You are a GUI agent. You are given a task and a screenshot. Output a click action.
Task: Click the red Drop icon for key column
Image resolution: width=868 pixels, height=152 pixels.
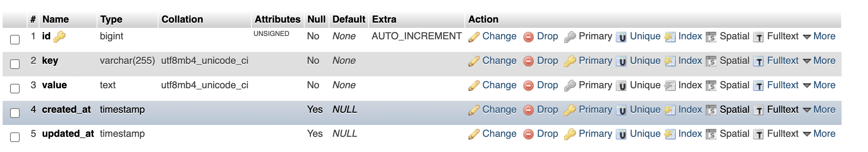pos(528,61)
